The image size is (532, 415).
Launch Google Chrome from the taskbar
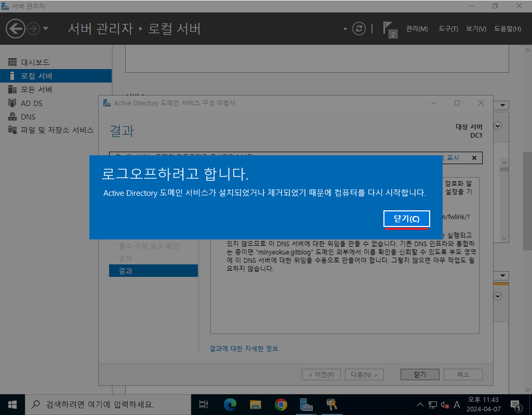(x=281, y=405)
